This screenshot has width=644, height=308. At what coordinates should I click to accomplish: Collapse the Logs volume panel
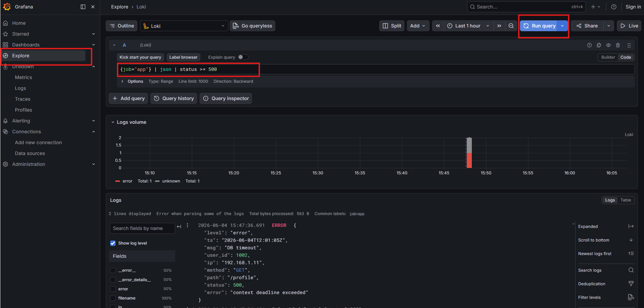[113, 122]
